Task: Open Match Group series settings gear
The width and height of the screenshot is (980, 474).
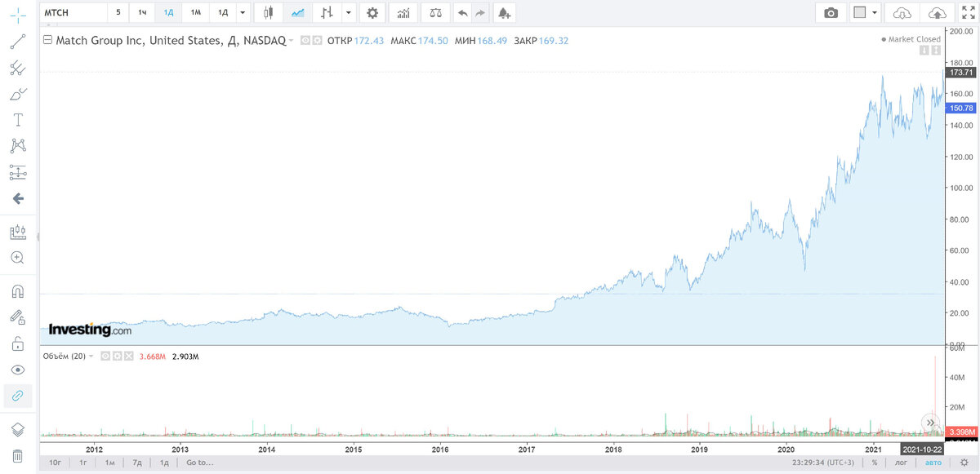Action: click(317, 40)
